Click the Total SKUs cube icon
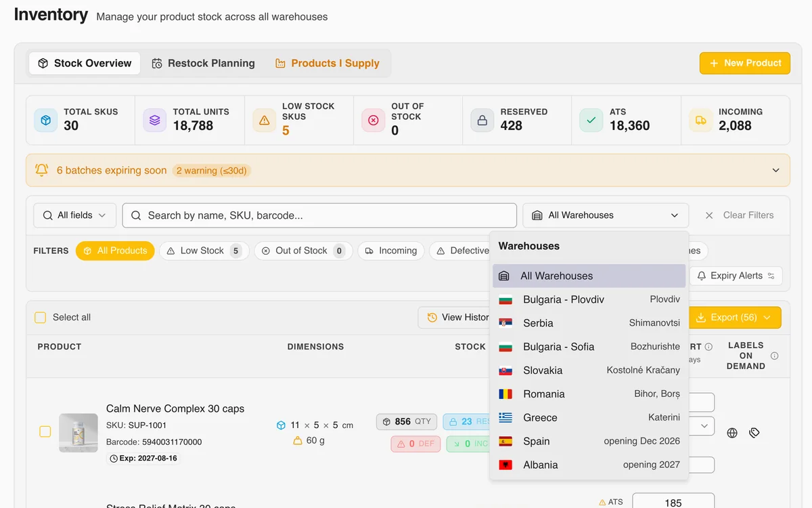The width and height of the screenshot is (812, 508). pos(46,120)
